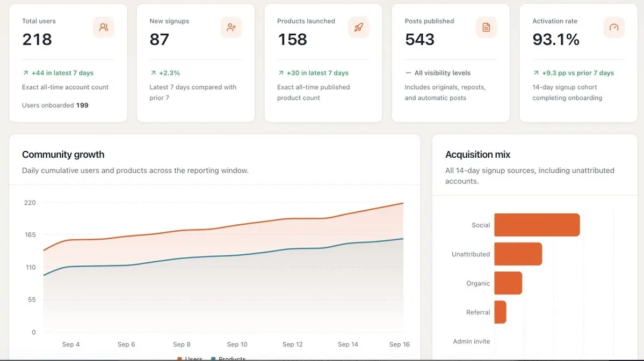Click the Users onboarded 199 line

[x=55, y=105]
